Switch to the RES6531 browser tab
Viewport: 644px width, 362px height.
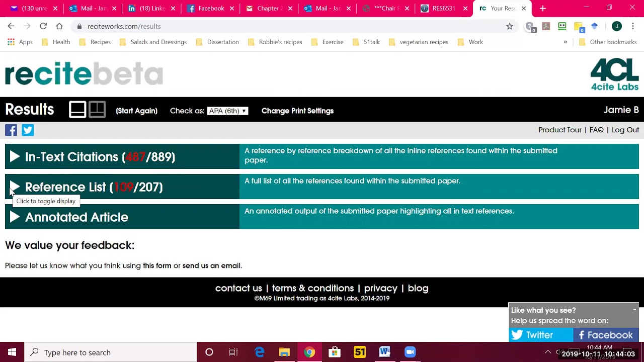443,9
